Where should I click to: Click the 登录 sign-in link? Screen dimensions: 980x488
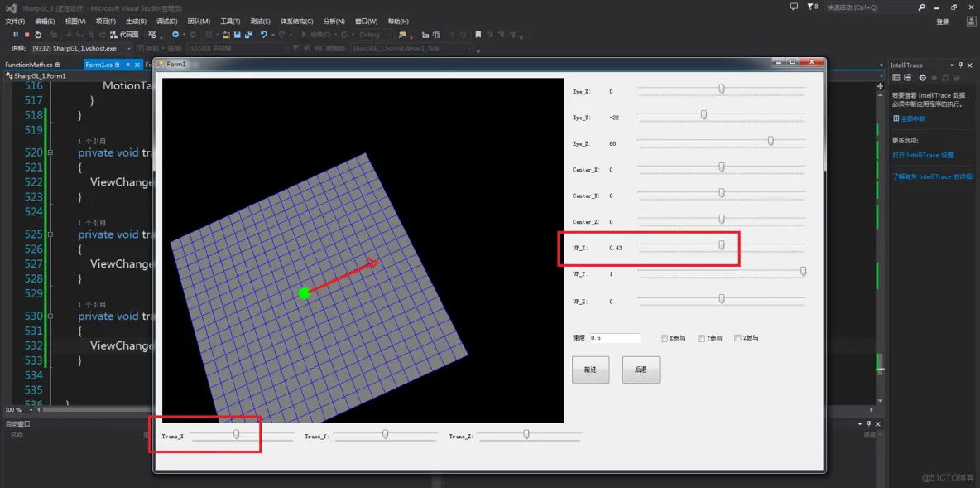point(943,22)
